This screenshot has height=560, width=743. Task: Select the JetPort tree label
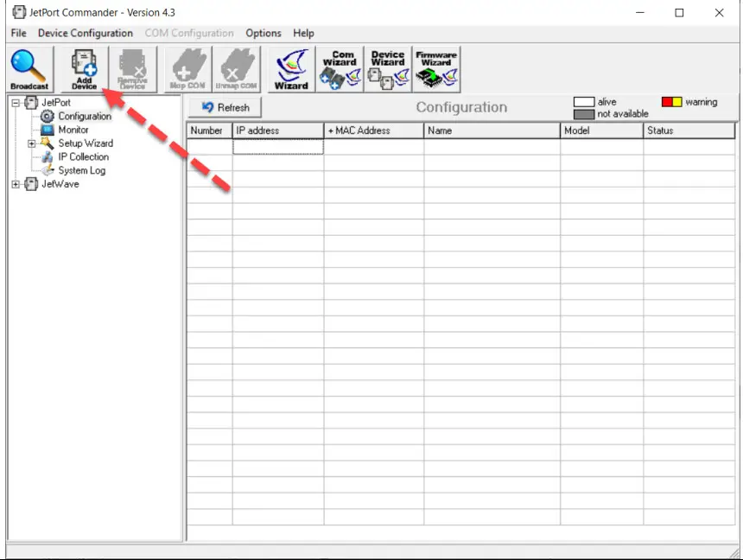(x=56, y=103)
